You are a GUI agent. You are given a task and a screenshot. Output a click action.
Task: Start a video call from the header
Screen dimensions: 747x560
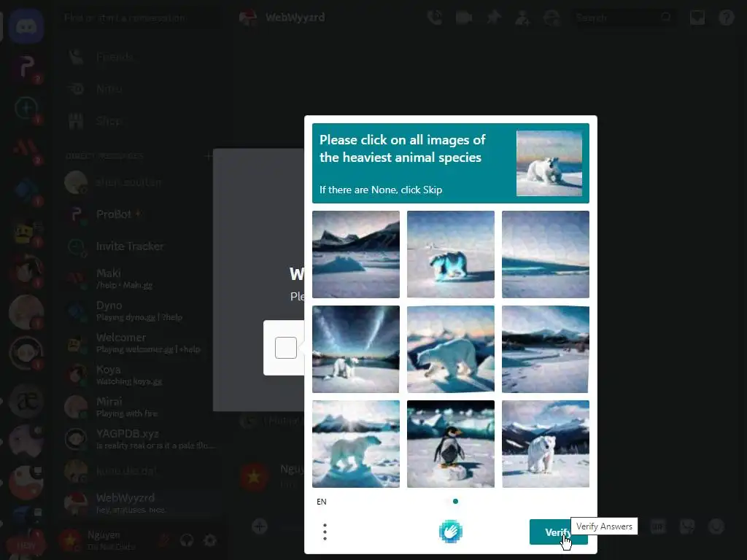coord(463,17)
